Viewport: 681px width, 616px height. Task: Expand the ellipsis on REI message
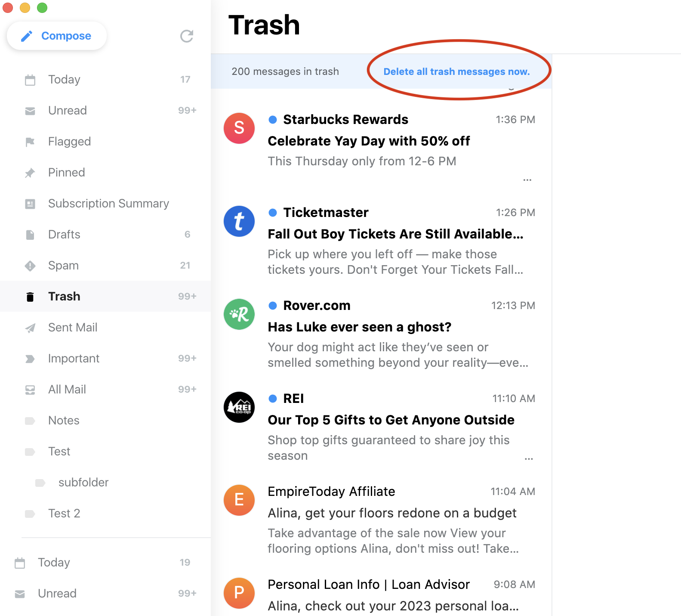(529, 459)
